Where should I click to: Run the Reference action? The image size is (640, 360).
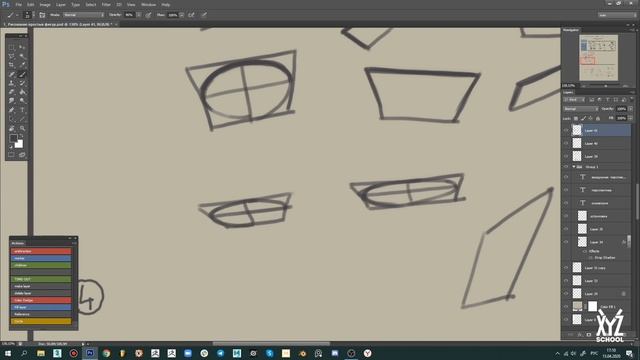pos(41,314)
